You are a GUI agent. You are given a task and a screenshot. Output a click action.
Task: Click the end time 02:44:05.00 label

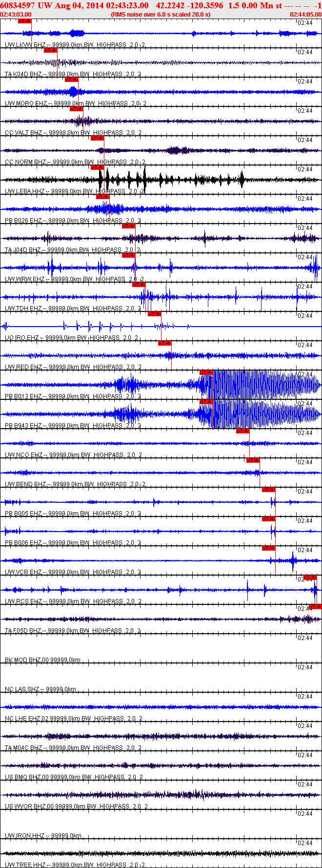306,15
